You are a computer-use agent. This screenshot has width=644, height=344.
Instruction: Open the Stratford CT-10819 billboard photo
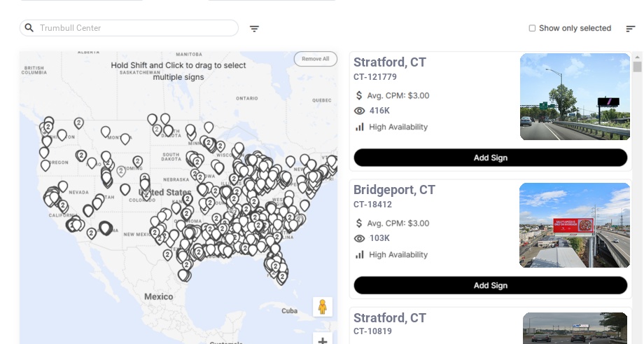pyautogui.click(x=575, y=328)
